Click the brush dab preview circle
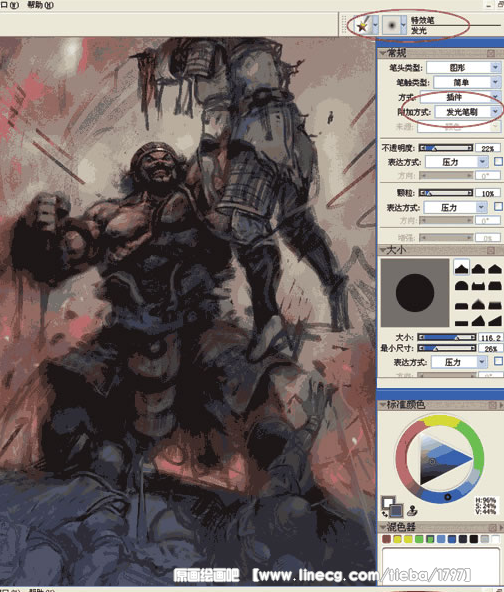 (415, 293)
